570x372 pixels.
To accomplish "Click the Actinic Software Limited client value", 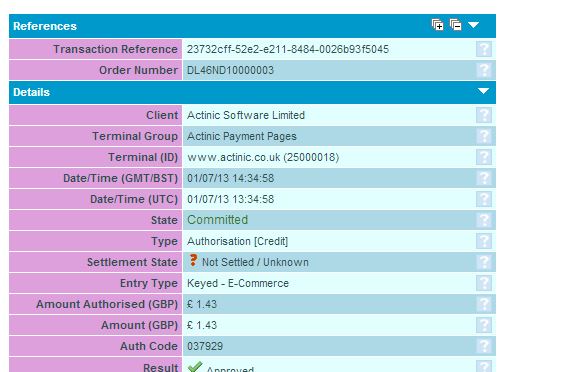I will coord(246,115).
